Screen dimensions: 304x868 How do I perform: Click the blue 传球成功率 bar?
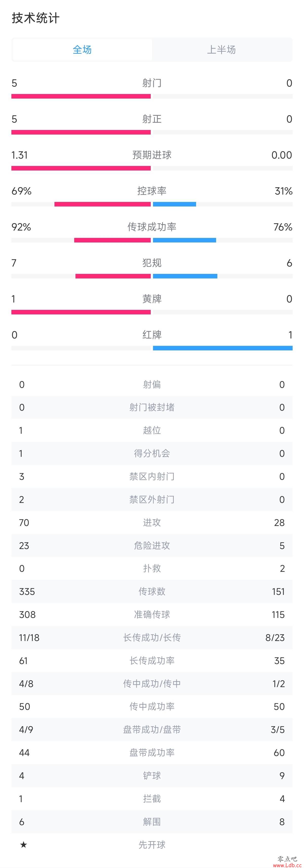(x=184, y=240)
